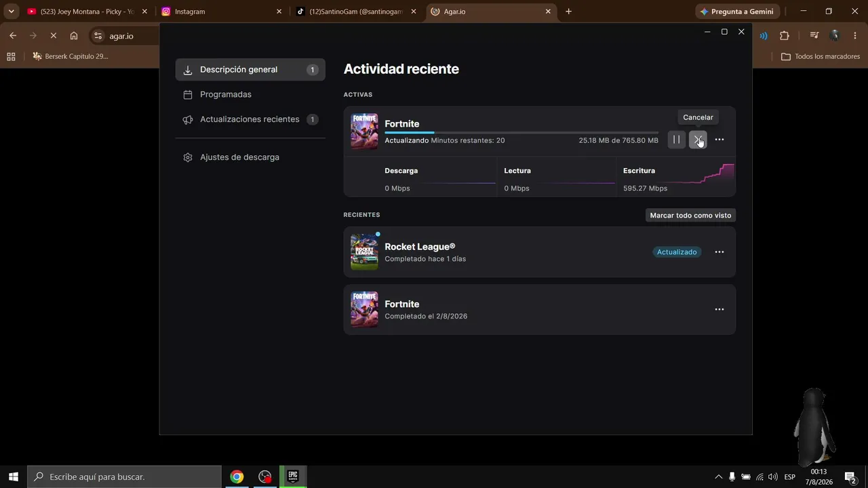Open the Chrome apps grid shortcut
This screenshot has width=868, height=488.
click(x=11, y=56)
